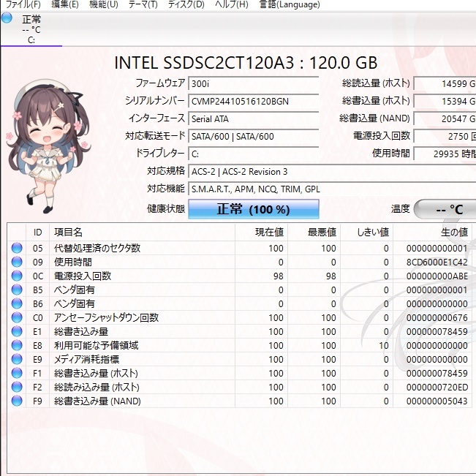Click the ID column header
This screenshot has height=476, width=476.
(x=37, y=233)
